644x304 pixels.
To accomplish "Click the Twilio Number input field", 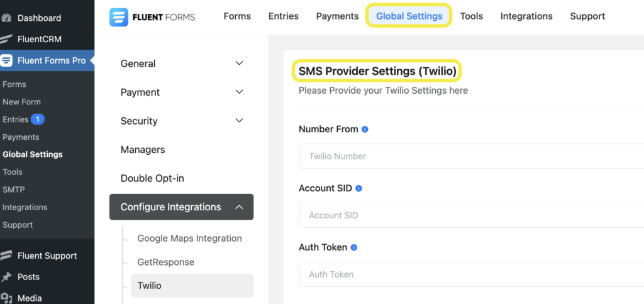I will (472, 156).
